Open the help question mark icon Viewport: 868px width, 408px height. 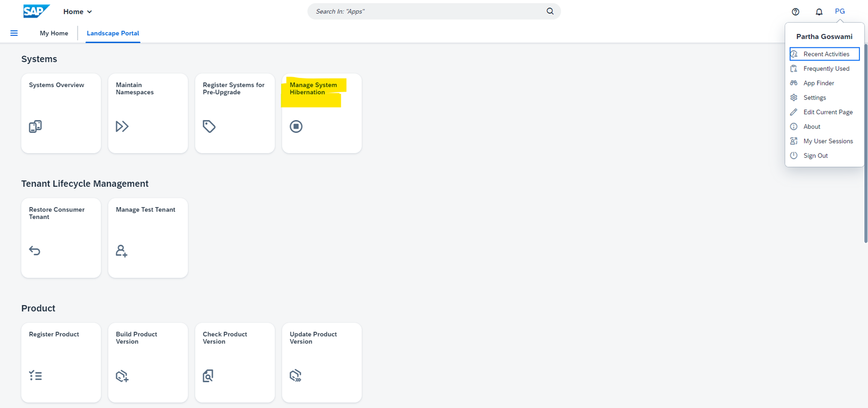(795, 12)
